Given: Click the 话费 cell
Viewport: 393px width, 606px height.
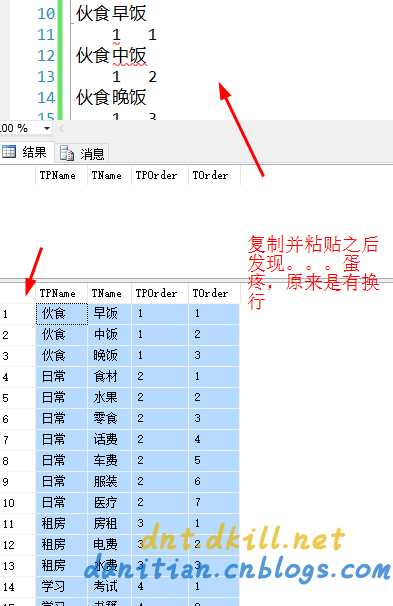Looking at the screenshot, I should click(110, 439).
